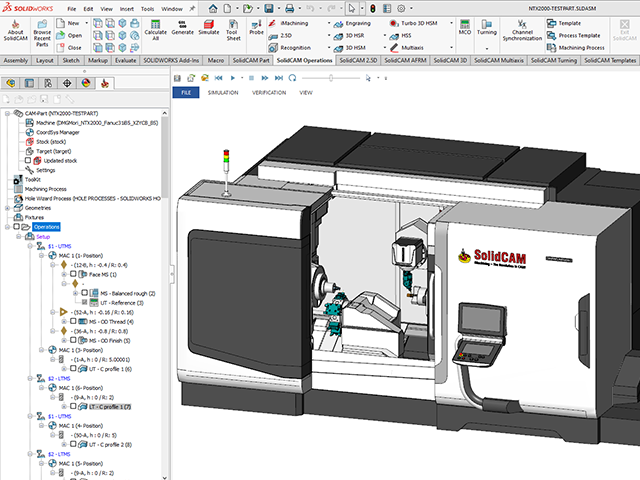Click the Print icon in the title bar

pyautogui.click(x=289, y=8)
